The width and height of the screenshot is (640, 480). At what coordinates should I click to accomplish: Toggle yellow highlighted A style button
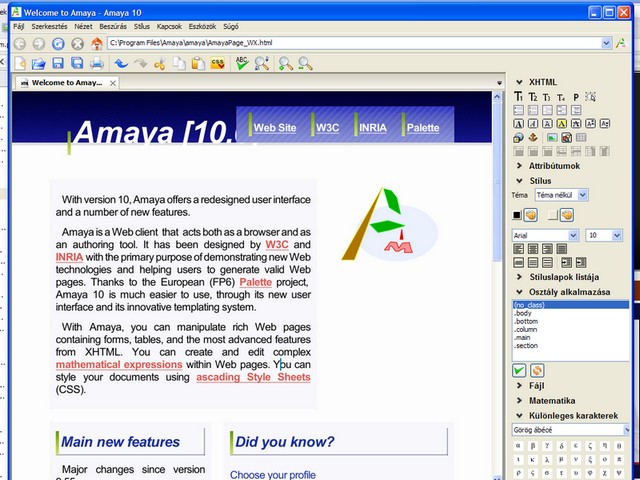pyautogui.click(x=562, y=124)
